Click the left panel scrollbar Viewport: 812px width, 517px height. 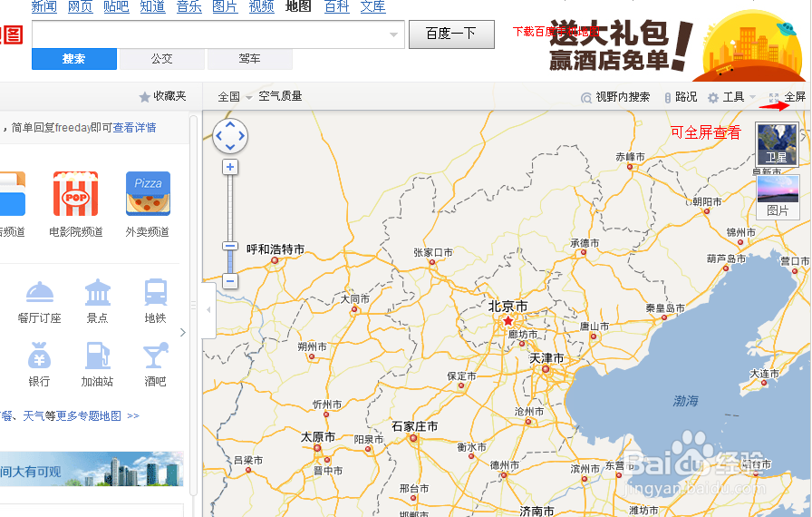click(193, 306)
